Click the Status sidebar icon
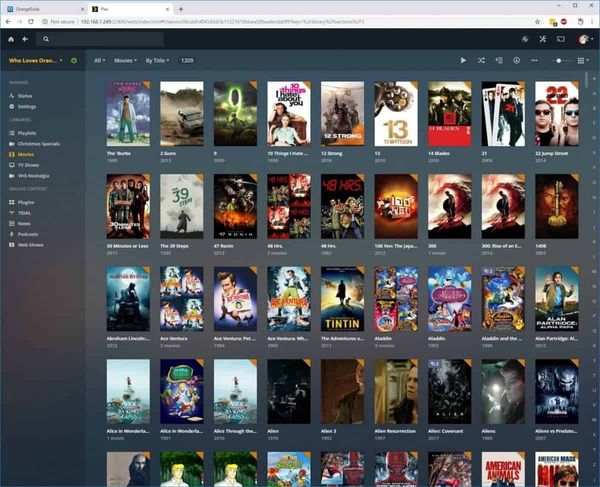 point(11,96)
